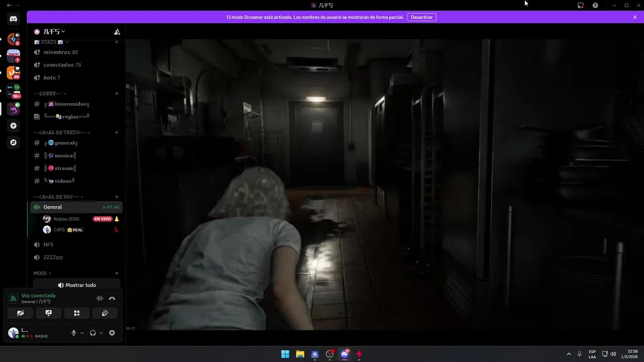Viewport: 644px width, 362px height.
Task: Open user settings gear
Action: click(112, 333)
